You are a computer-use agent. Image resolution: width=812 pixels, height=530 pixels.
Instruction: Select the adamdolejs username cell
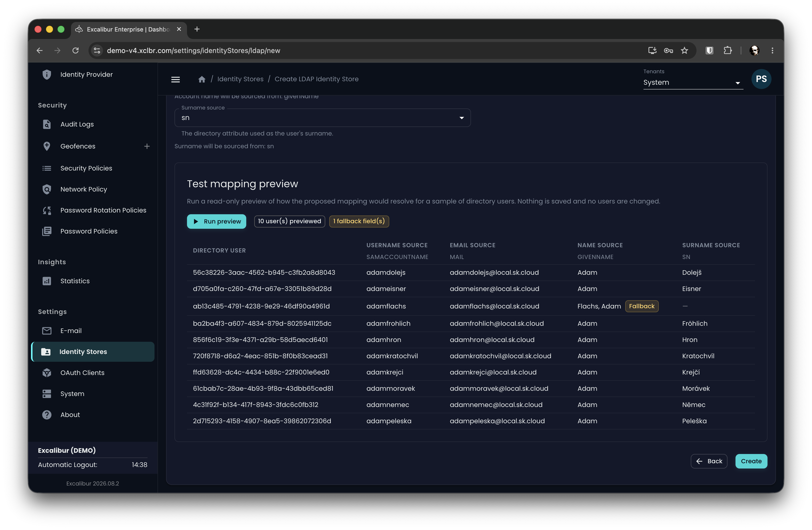(385, 272)
